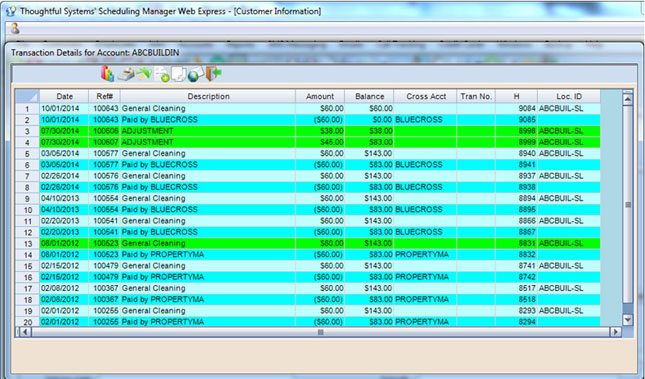
Task: Click the user icon below title bar
Action: tap(15, 28)
